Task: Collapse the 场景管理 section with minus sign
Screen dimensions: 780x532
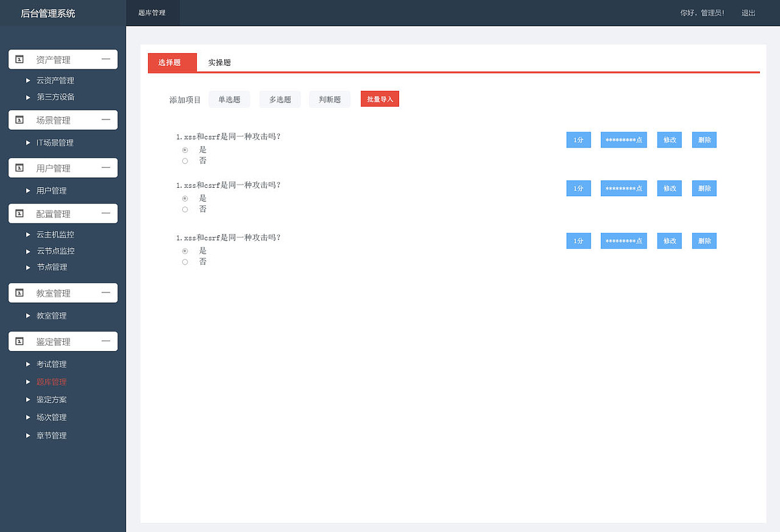Action: pyautogui.click(x=106, y=119)
